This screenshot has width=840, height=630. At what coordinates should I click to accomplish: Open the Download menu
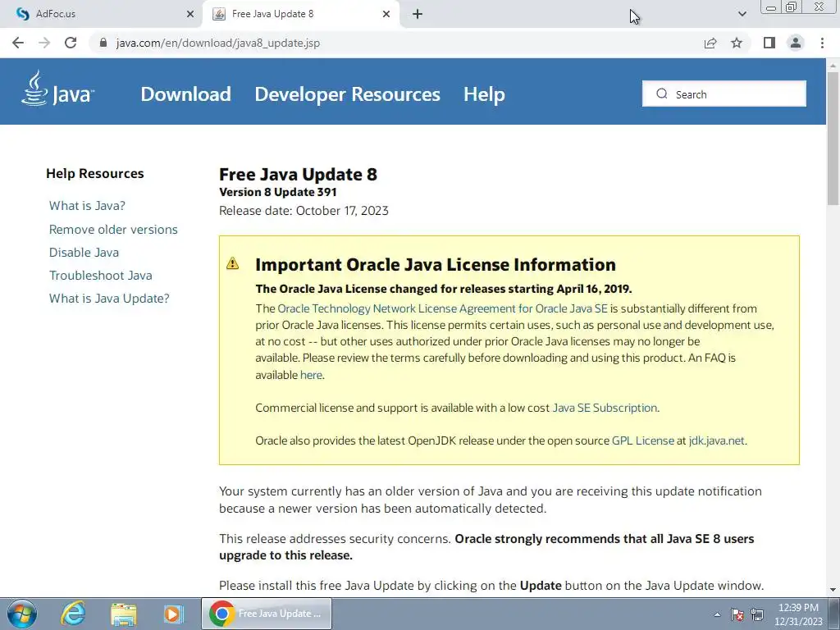pos(186,94)
